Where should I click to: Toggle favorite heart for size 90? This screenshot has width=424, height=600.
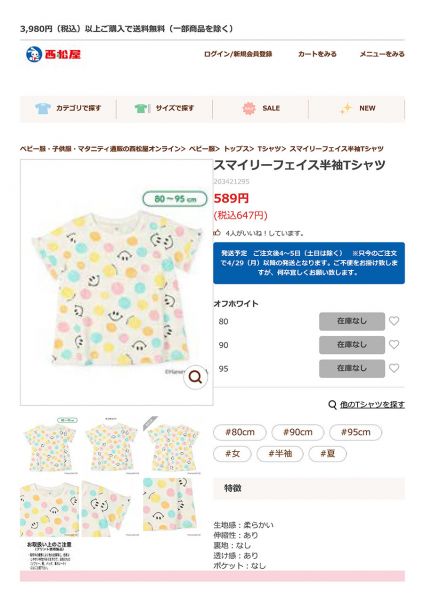394,345
